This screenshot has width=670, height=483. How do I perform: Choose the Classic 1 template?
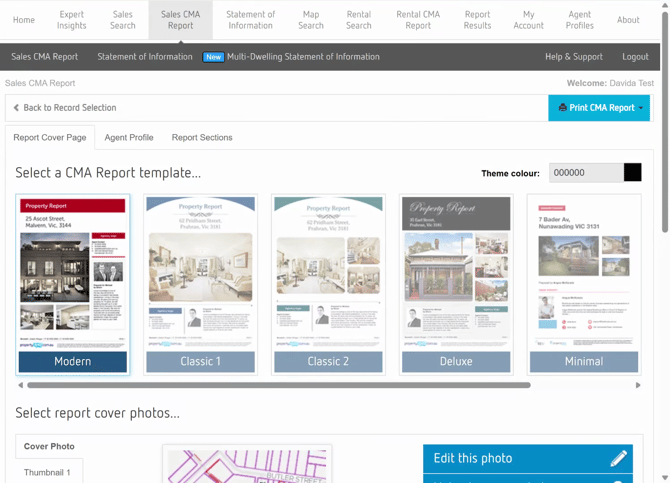[200, 284]
